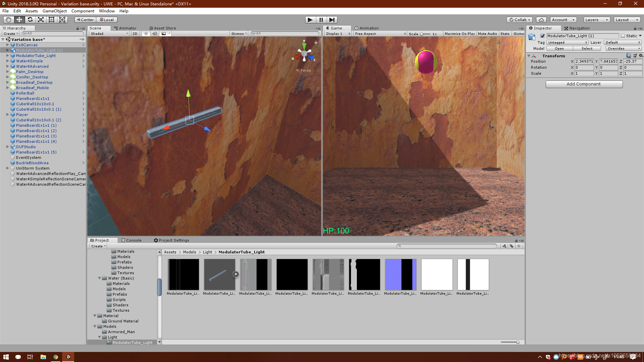Open Windows Start menu
The height and width of the screenshot is (362, 644).
[6, 357]
